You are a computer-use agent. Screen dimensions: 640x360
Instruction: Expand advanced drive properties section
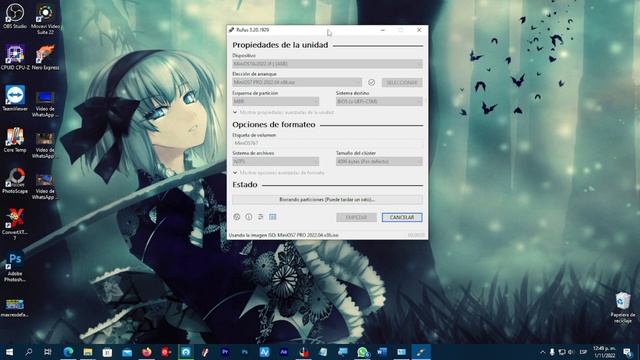pos(283,112)
